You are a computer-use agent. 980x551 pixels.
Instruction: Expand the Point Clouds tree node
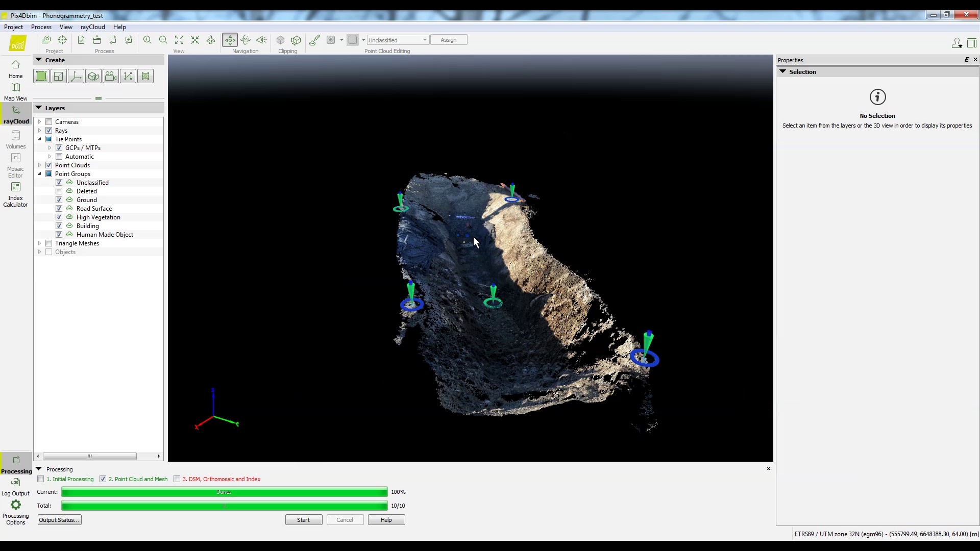40,165
